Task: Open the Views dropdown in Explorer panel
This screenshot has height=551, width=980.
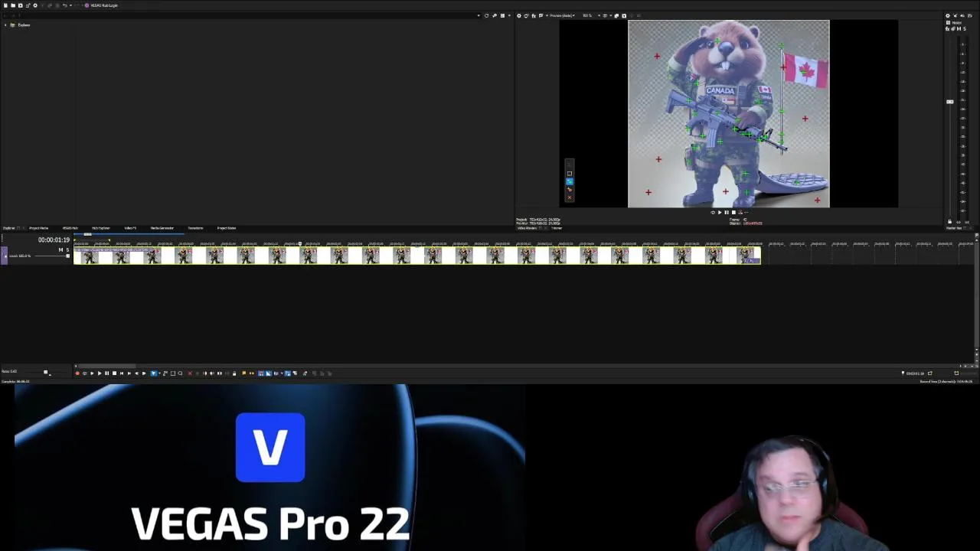Action: click(503, 15)
